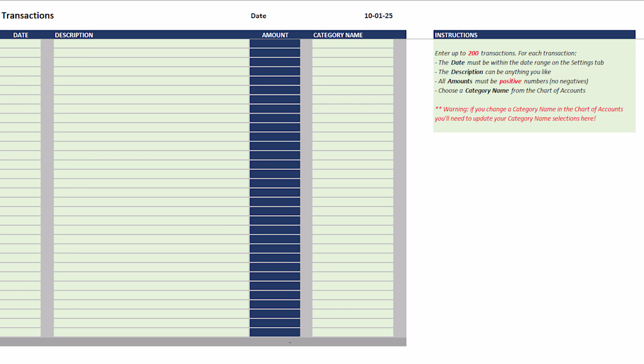Click the Transactions sheet title
644x364 pixels.
(x=28, y=16)
